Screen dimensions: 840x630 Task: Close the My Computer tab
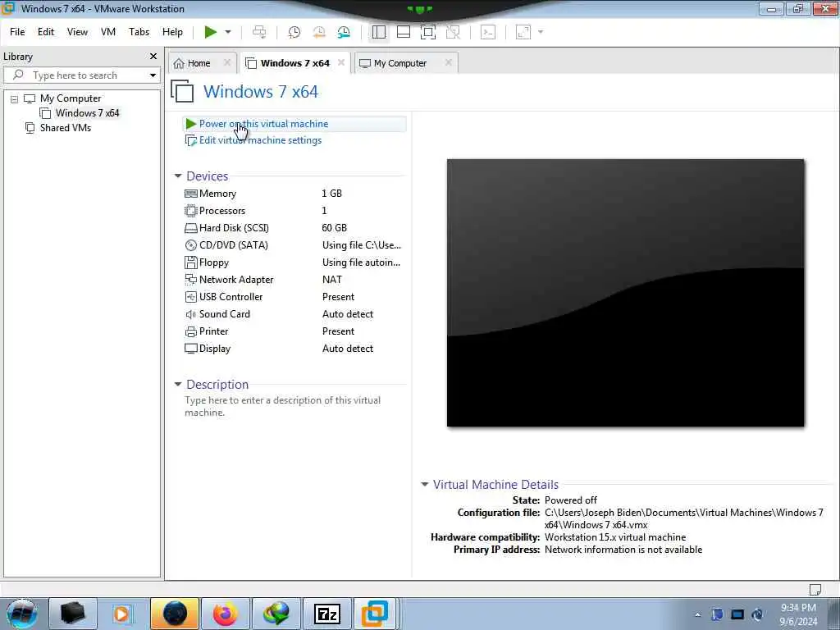(449, 62)
